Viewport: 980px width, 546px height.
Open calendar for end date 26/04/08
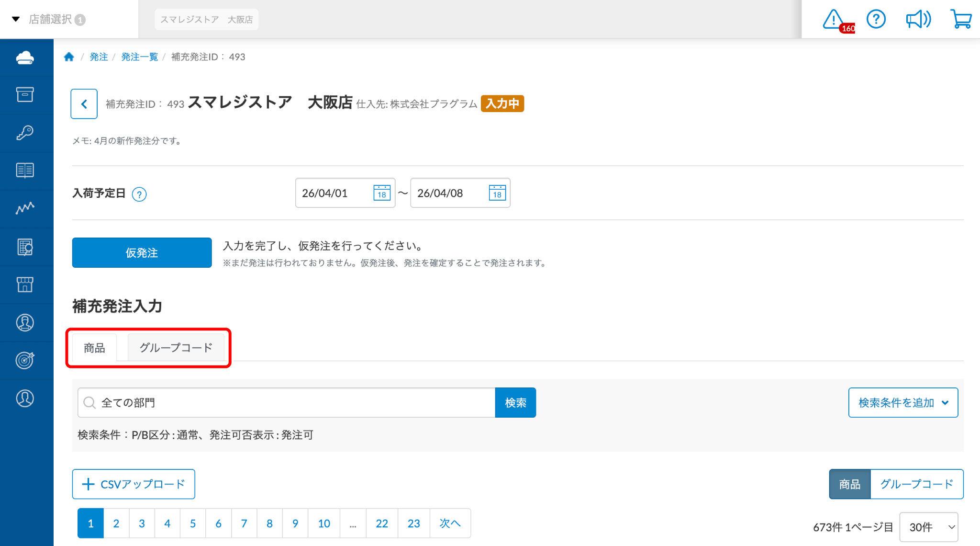click(497, 193)
